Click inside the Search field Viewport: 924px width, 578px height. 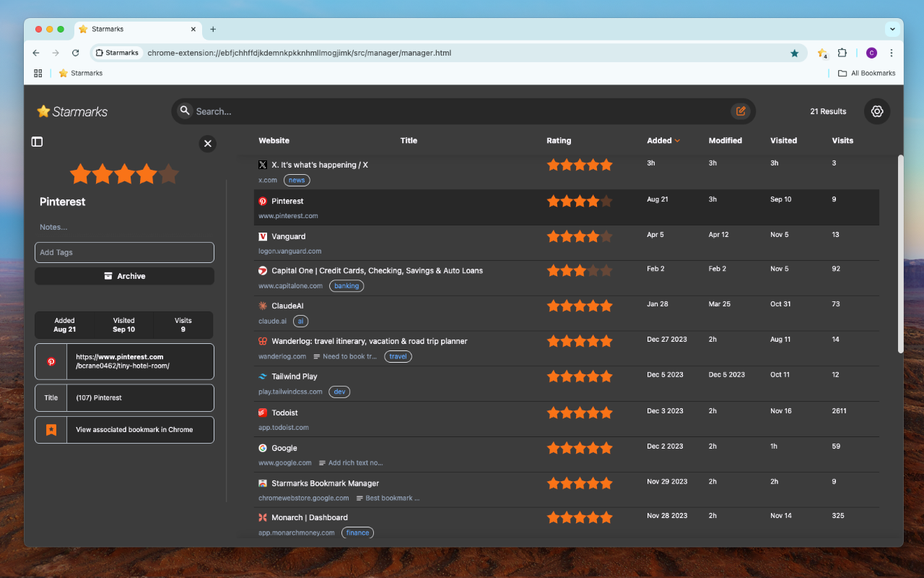tap(462, 111)
